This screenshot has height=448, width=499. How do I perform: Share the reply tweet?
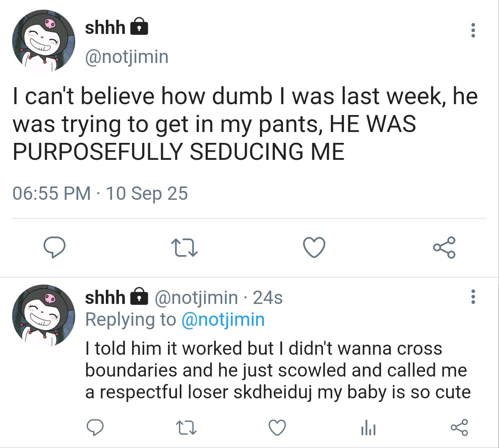(x=459, y=428)
